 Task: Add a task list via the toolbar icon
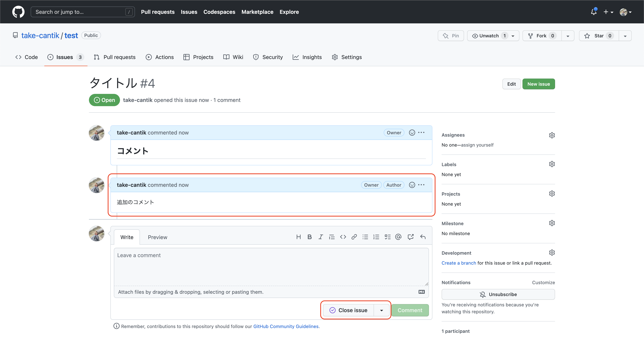pyautogui.click(x=388, y=237)
